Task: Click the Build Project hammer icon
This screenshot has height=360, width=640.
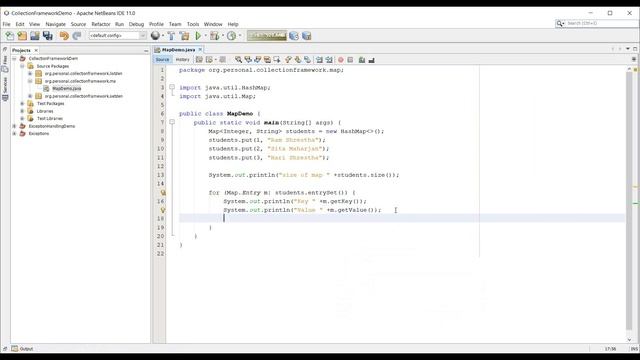Action: point(171,36)
